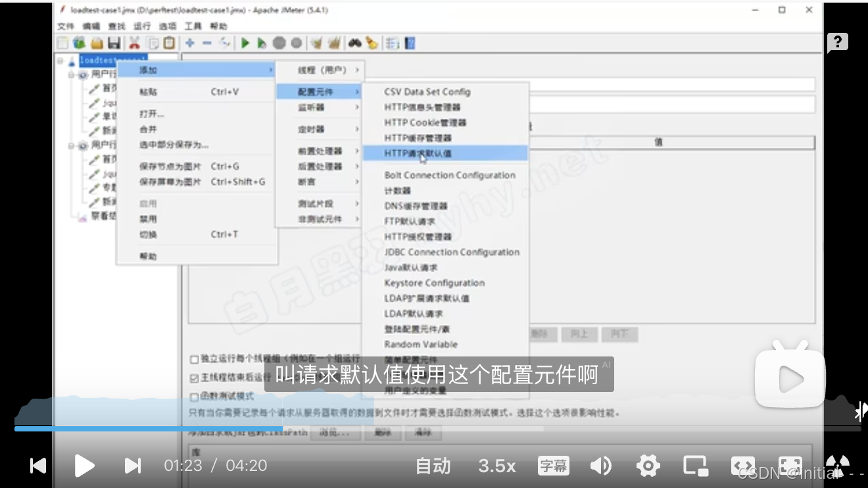
Task: Click the web fullscreen width icon
Action: coord(743,466)
